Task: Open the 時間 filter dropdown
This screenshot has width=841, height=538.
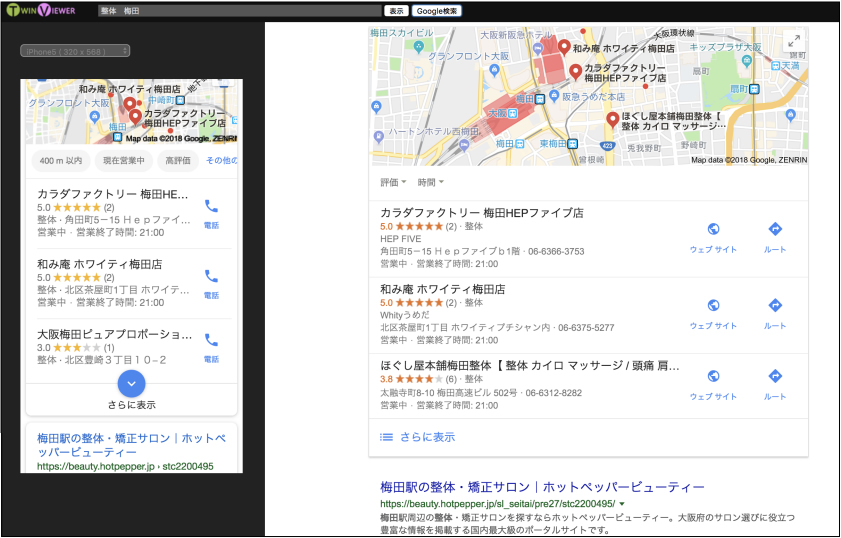Action: tap(431, 182)
